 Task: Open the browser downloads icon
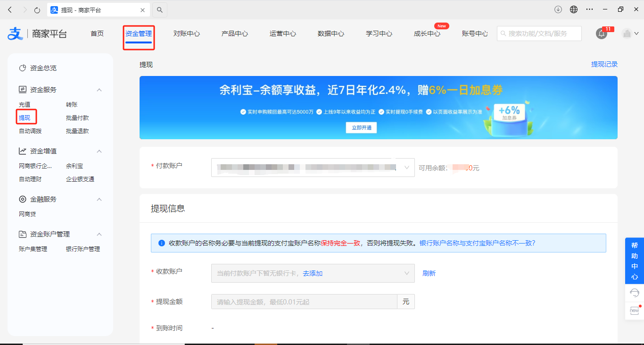[558, 9]
